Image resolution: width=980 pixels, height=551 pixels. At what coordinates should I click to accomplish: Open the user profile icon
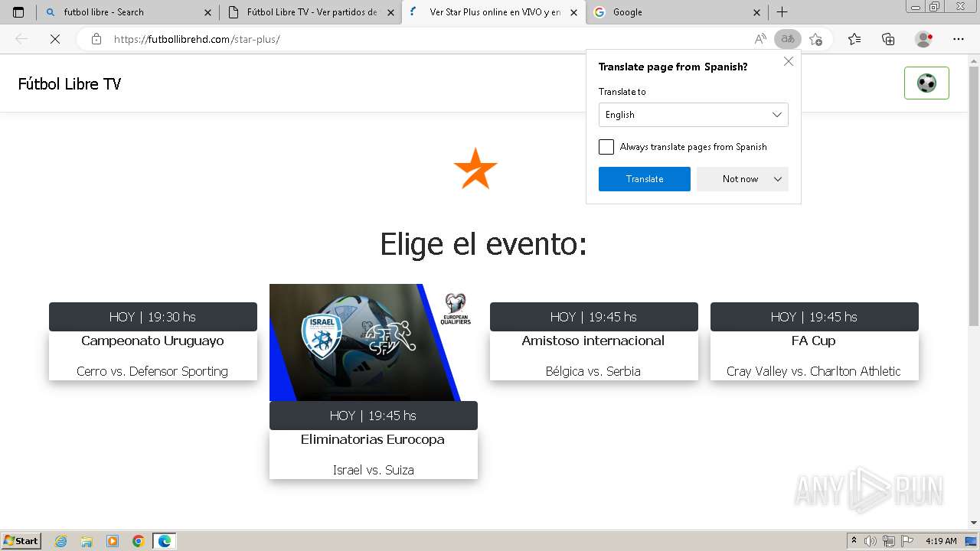(924, 39)
